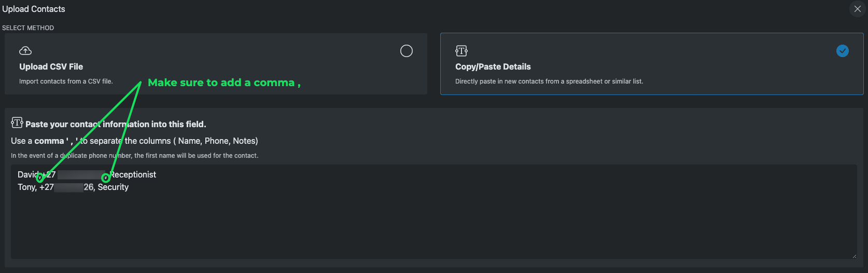868x273 pixels.
Task: Click the text area resize handle
Action: click(853, 255)
